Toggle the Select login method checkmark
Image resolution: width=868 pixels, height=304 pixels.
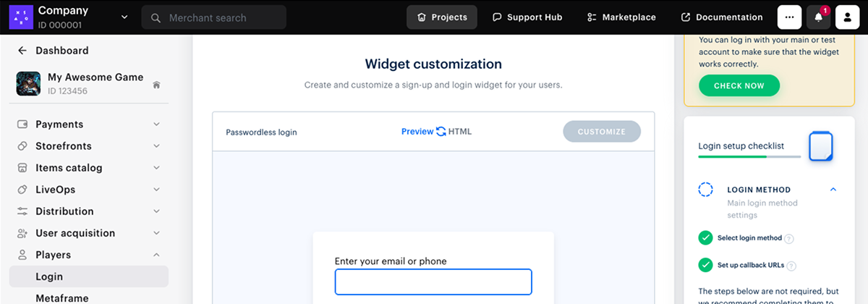705,238
